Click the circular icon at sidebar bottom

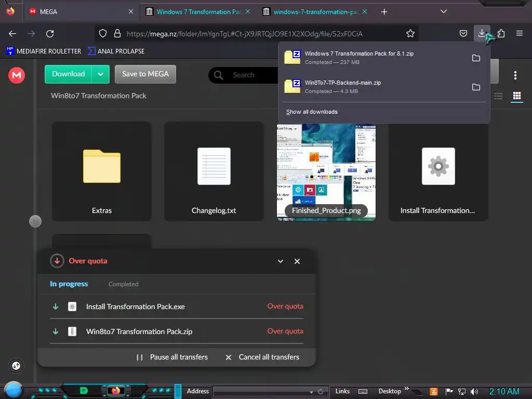[x=16, y=366]
